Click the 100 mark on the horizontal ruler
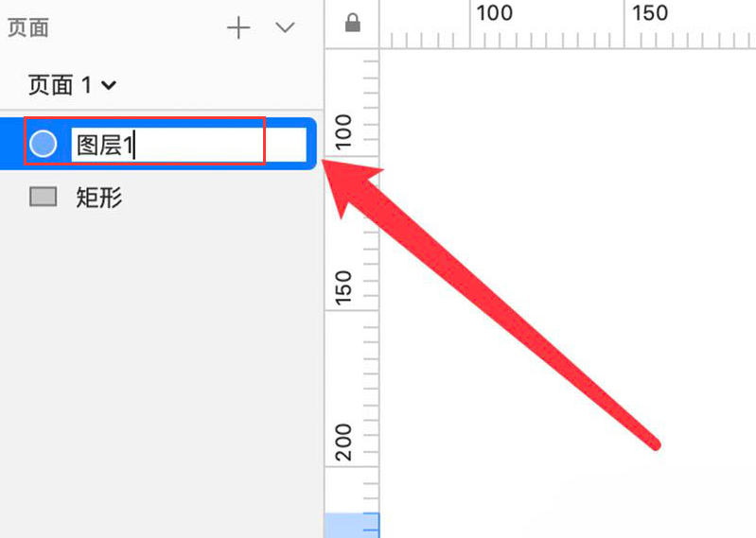Viewport: 756px width, 538px height. [x=494, y=13]
